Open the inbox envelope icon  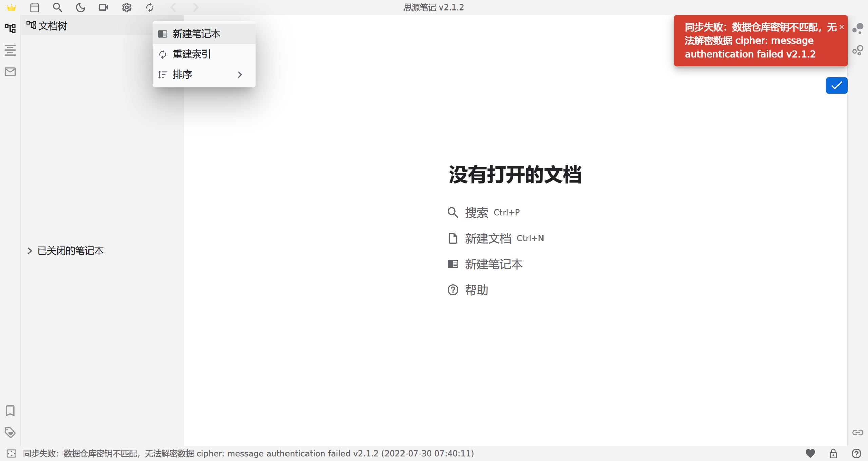[x=10, y=72]
